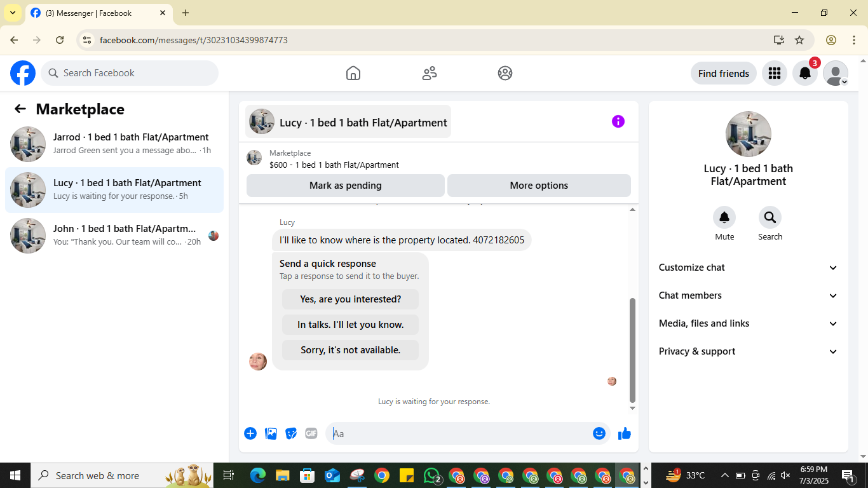View site information icon in address bar
The width and height of the screenshot is (868, 488).
[x=88, y=40]
